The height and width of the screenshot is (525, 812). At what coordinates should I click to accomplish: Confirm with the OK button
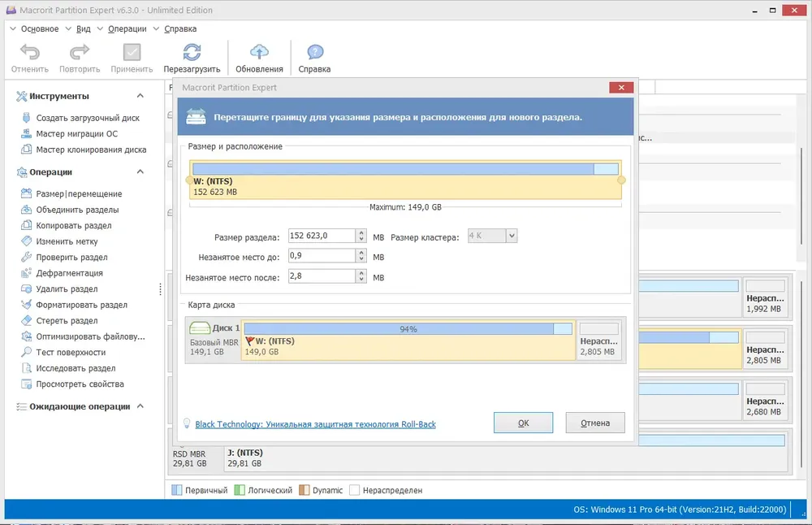click(523, 423)
